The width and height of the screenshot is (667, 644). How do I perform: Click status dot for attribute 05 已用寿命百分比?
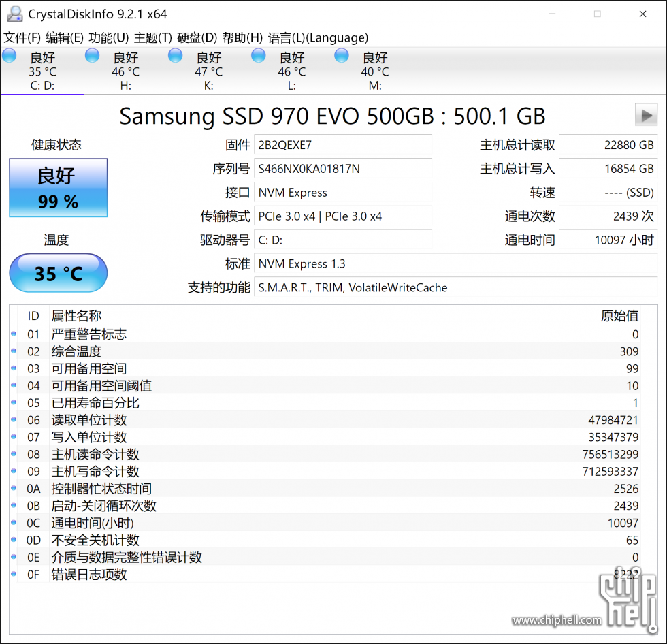tap(14, 402)
